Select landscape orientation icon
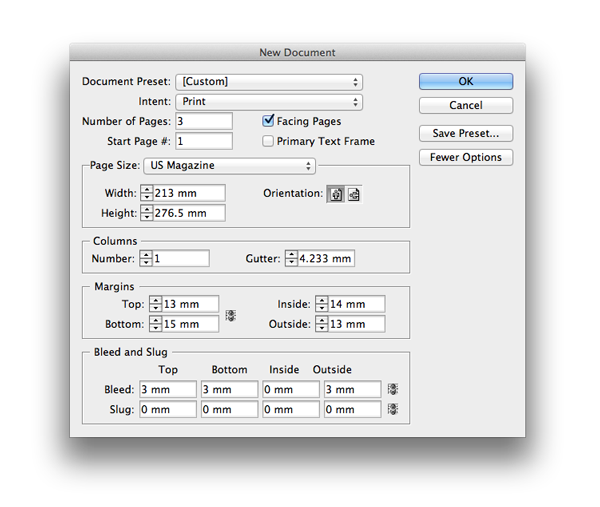The width and height of the screenshot is (600, 507). 354,194
